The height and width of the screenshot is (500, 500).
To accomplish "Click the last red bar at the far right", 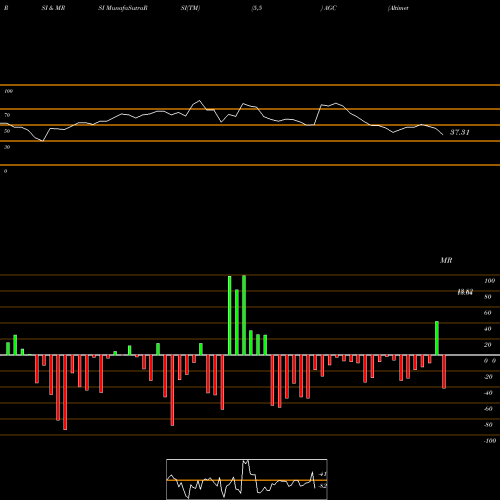I will coord(444,372).
